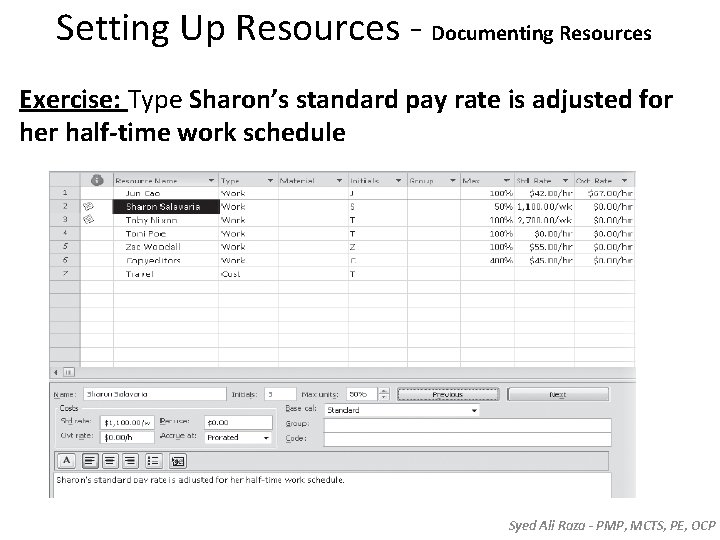720x540 pixels.
Task: Click the Next button
Action: tap(558, 394)
